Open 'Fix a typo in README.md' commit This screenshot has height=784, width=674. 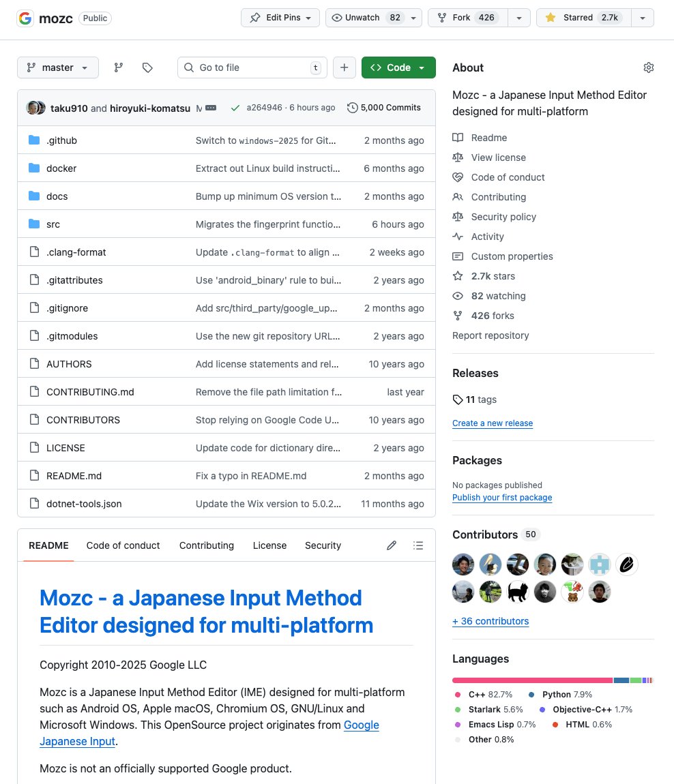(x=250, y=476)
